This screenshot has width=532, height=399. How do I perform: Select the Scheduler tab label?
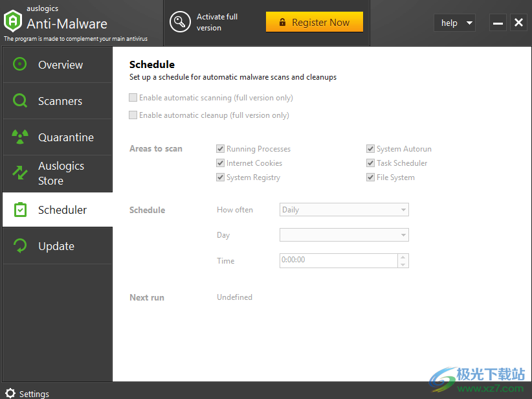[62, 210]
